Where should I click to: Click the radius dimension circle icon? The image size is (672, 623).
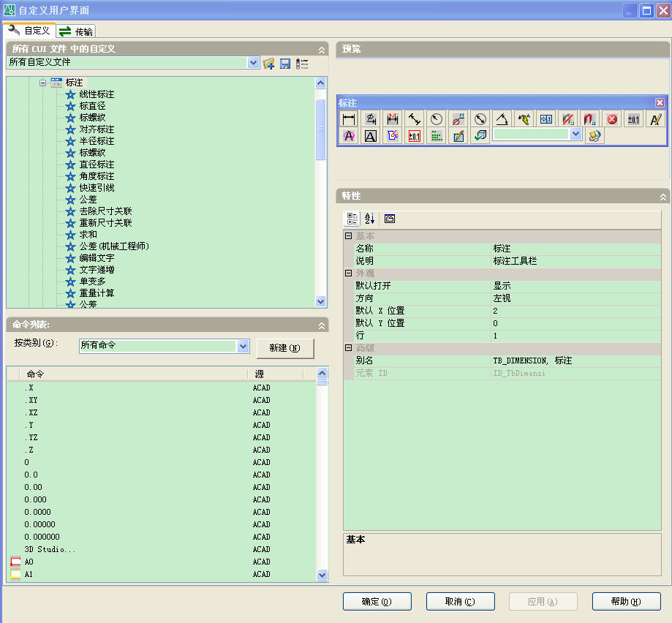pos(437,118)
